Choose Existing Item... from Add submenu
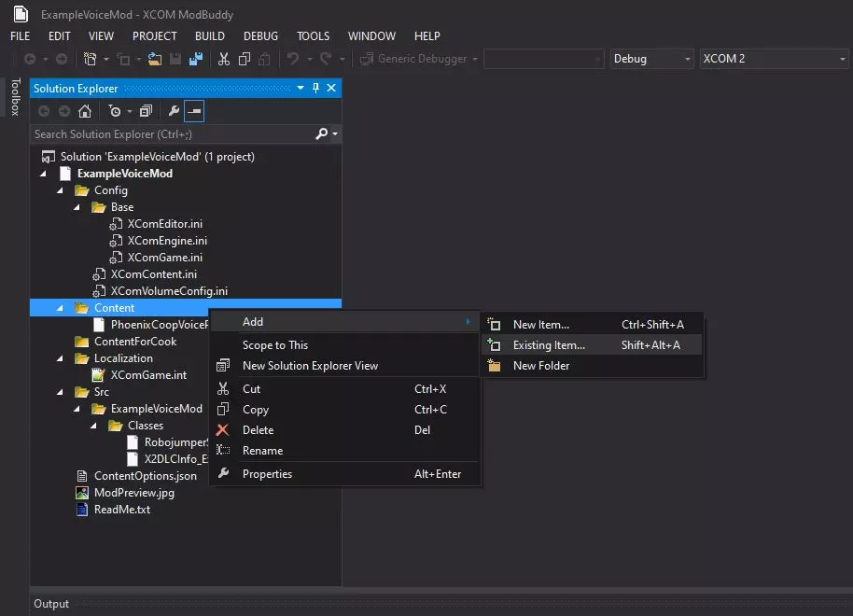This screenshot has height=616, width=853. [x=549, y=345]
